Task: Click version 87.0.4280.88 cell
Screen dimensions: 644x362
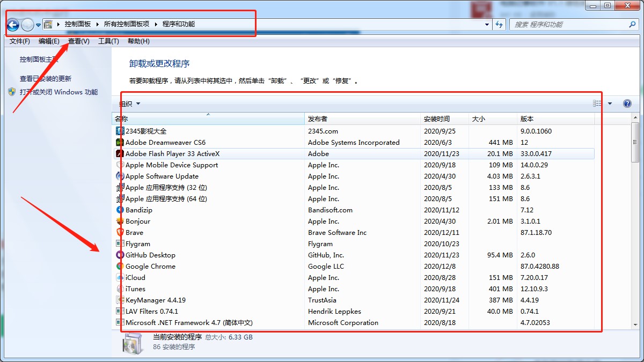Action: click(539, 266)
